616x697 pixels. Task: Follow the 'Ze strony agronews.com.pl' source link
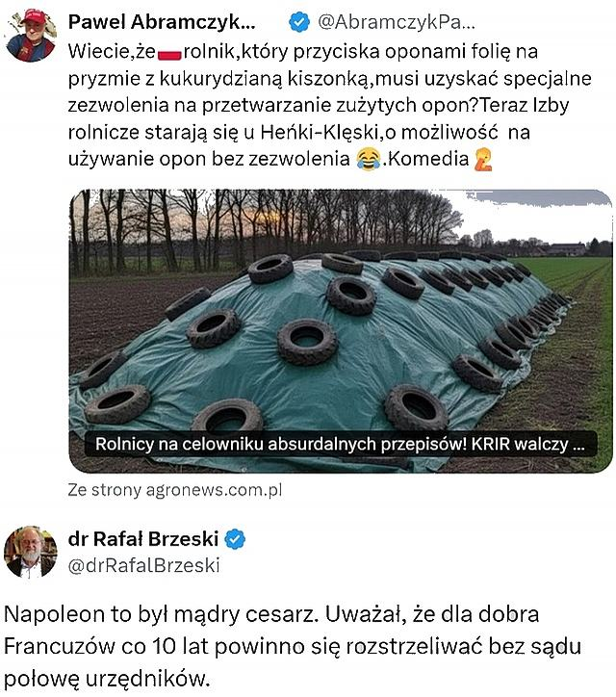175,490
